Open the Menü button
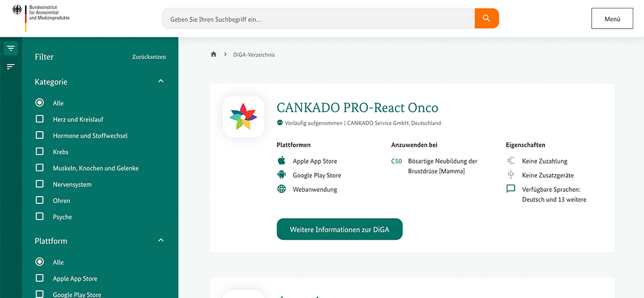Screen dimensions: 644x298 coord(612,18)
